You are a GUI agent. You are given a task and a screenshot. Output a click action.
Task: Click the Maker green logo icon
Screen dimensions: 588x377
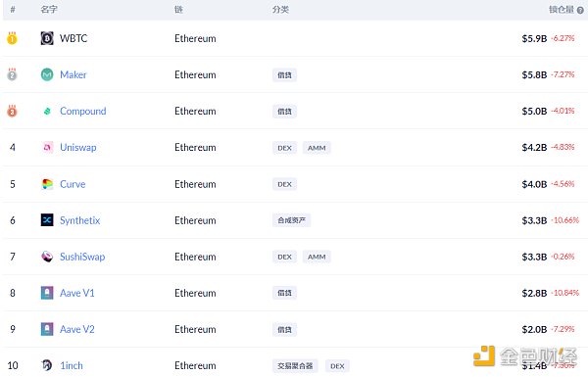click(x=47, y=74)
